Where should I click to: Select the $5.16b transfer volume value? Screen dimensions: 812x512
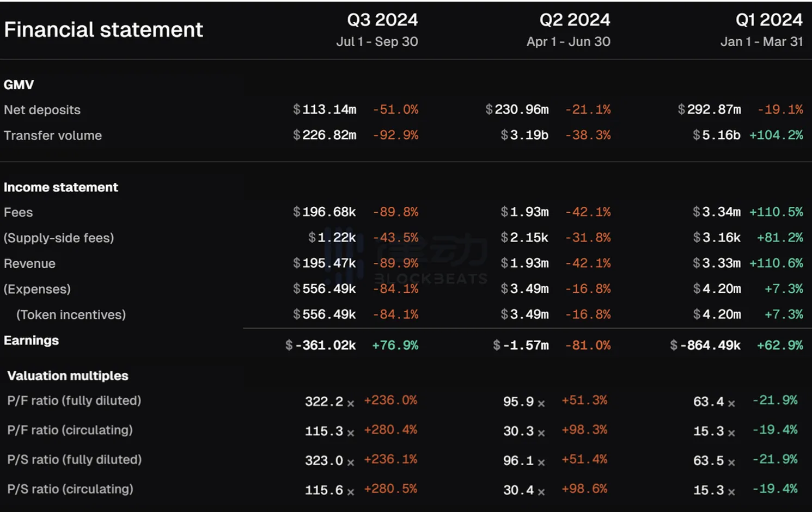716,135
